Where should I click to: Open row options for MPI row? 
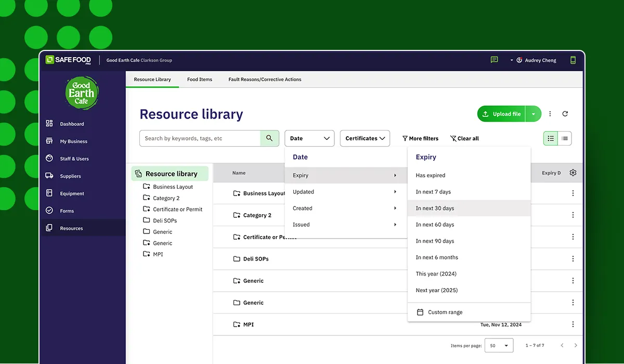573,324
